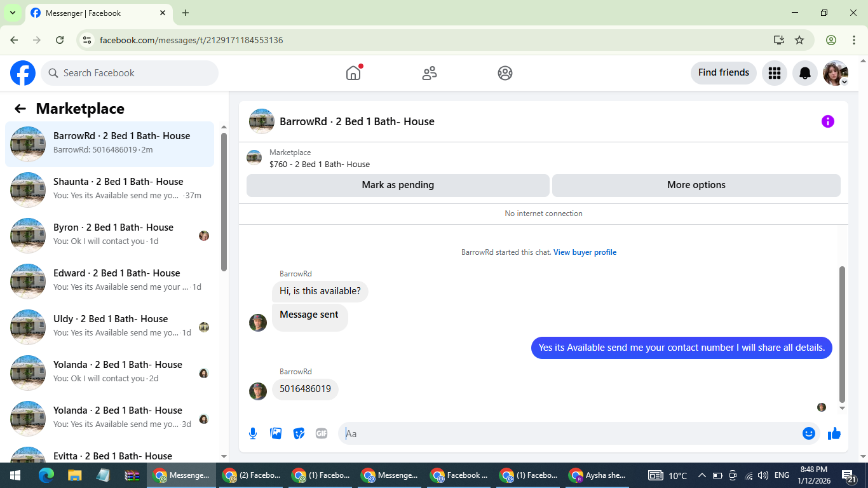Click the address bar URL
Image resolution: width=868 pixels, height=488 pixels.
191,40
